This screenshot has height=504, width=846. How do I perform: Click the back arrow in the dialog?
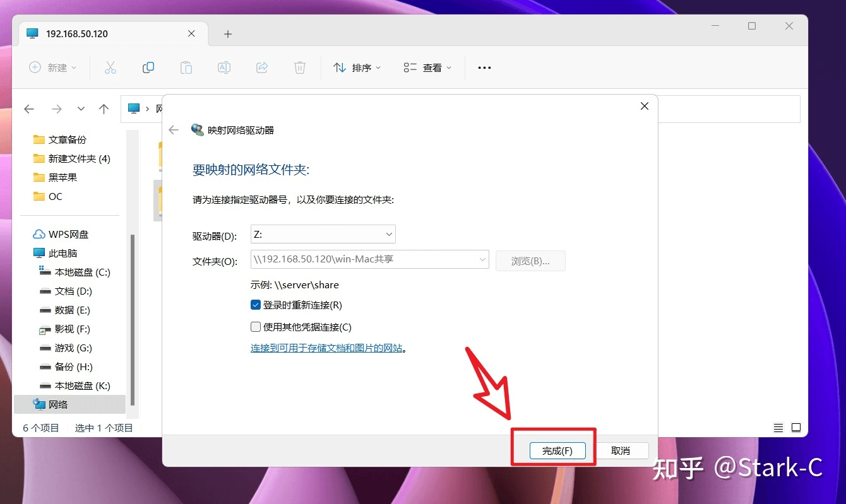click(174, 130)
